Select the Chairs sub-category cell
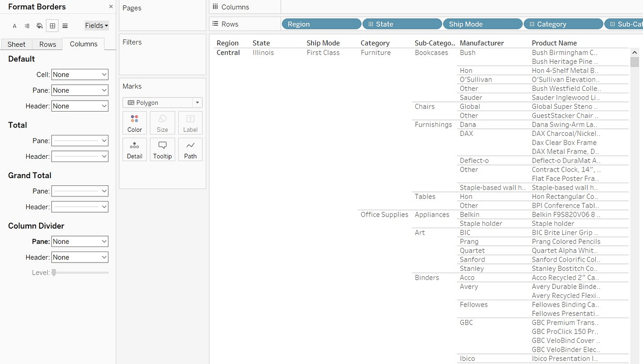Screen dimensions: 643x364 click(424, 106)
